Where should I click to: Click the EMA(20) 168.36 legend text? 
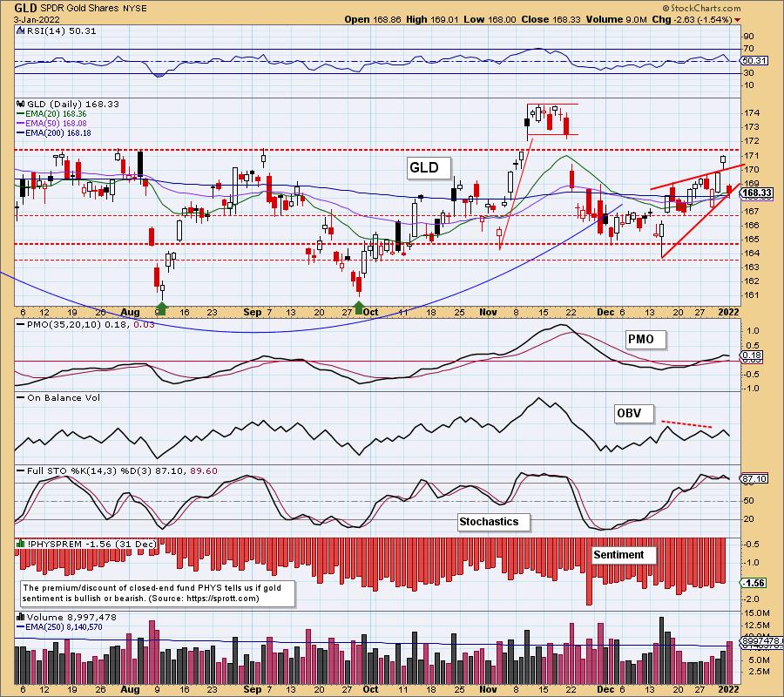coord(56,114)
